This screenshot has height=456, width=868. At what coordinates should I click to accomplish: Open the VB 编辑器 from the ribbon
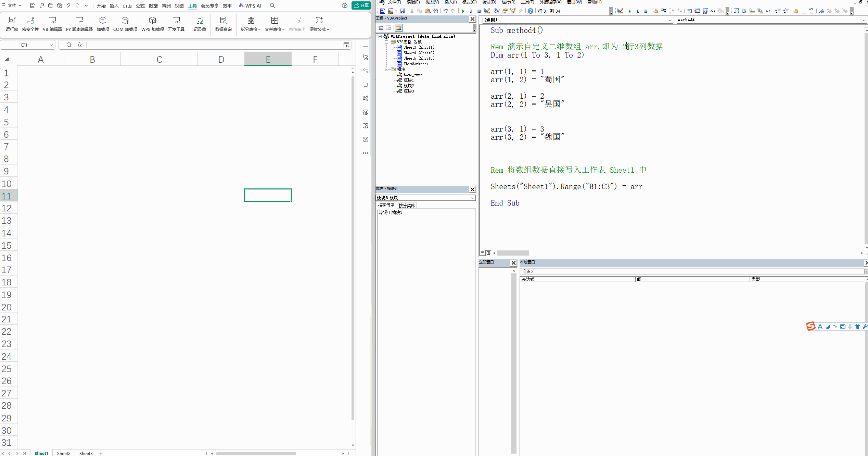point(52,24)
